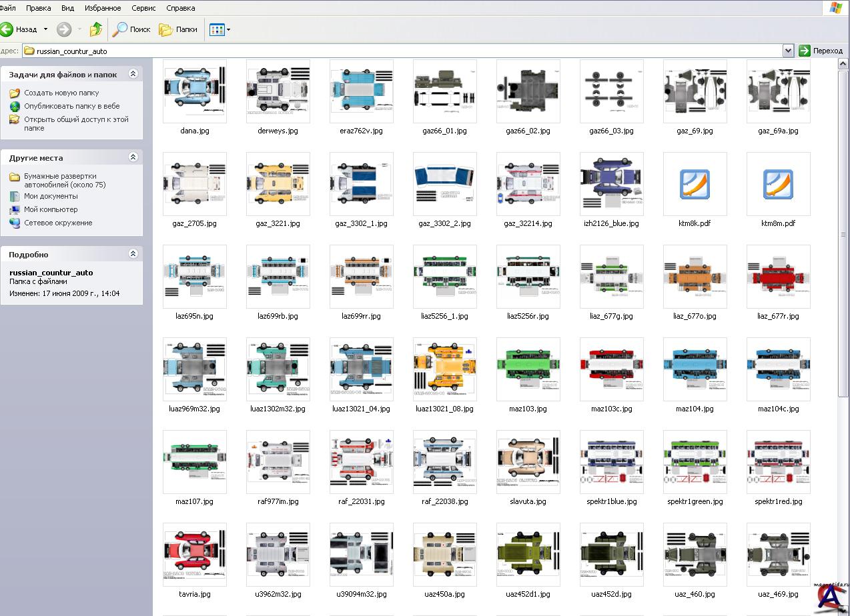Screen dimensions: 850x616
Task: Click 'Создать новую папку' link
Action: coord(61,93)
